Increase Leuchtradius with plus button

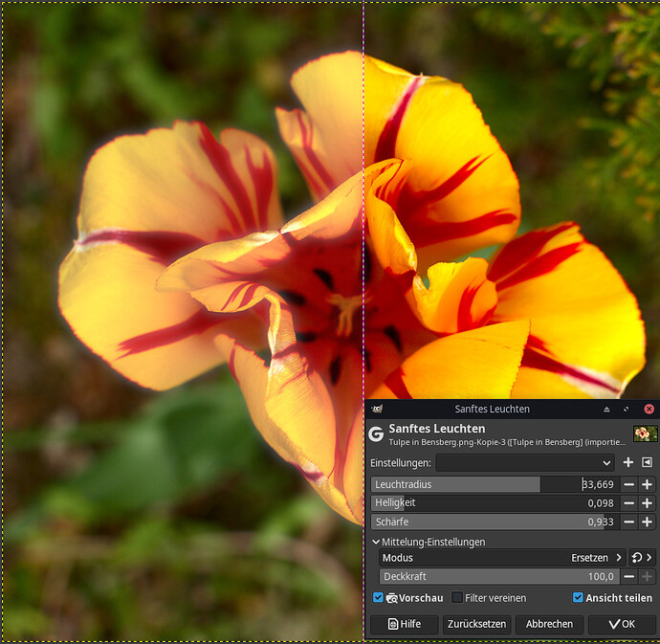point(647,485)
